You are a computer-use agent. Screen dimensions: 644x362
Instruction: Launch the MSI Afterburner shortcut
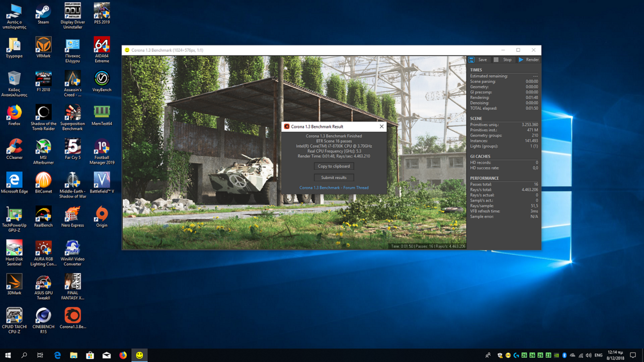pos(43,151)
